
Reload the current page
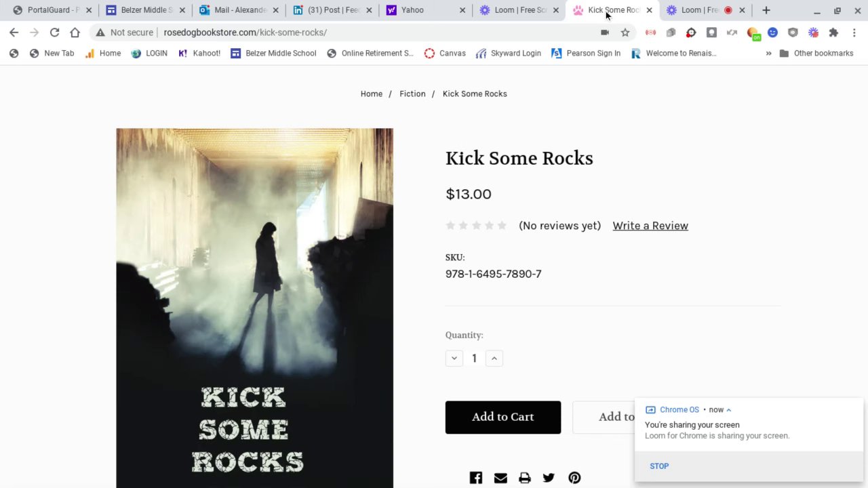point(54,33)
